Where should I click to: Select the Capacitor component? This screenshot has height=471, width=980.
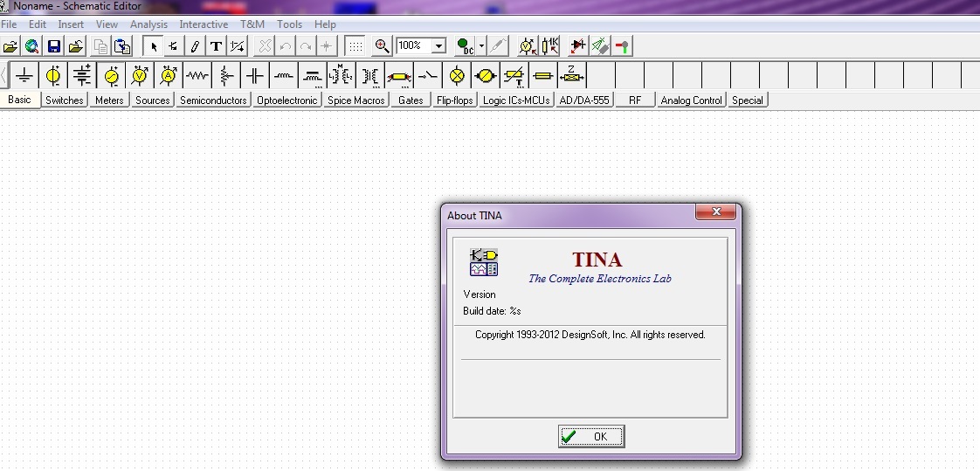pos(254,76)
